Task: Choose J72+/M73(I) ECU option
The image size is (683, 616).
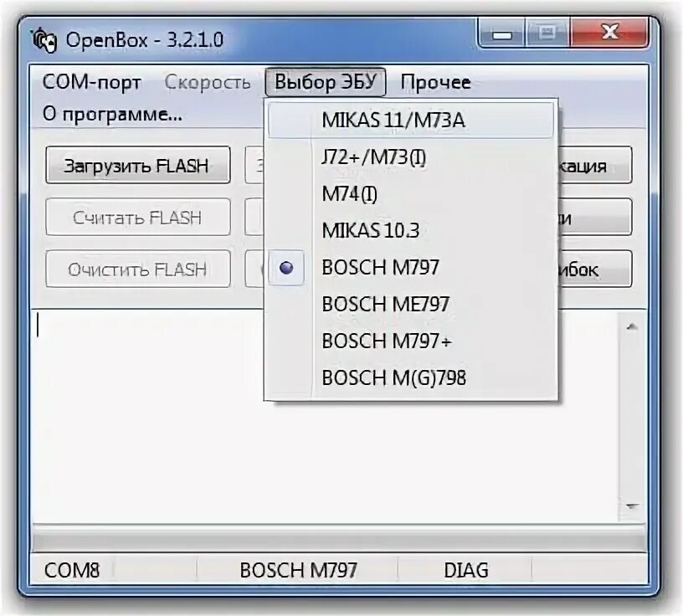Action: pos(411,157)
